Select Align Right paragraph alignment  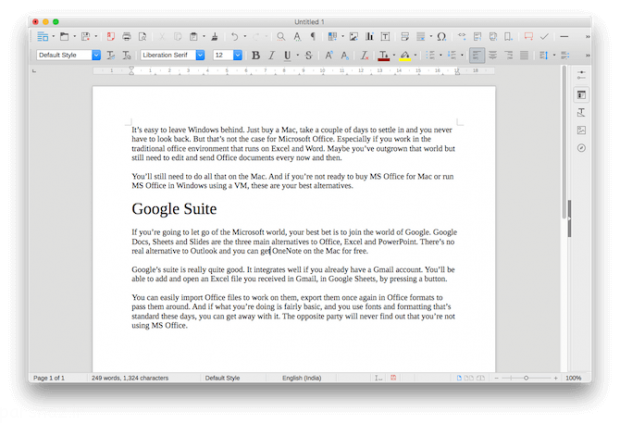tap(508, 55)
